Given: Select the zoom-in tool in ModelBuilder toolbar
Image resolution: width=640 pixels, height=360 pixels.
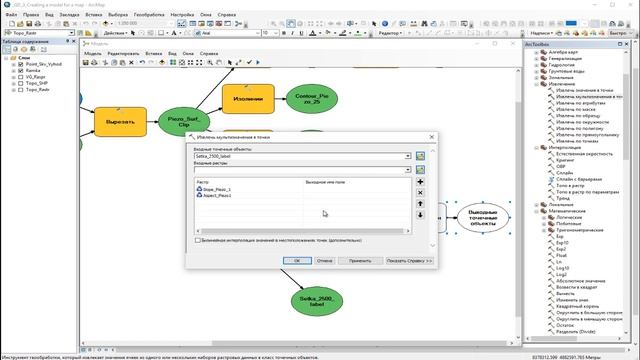Looking at the screenshot, I should (x=210, y=62).
